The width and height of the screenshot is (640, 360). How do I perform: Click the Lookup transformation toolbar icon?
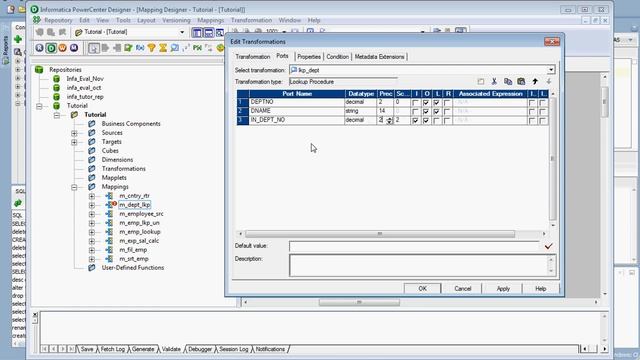coord(174,48)
